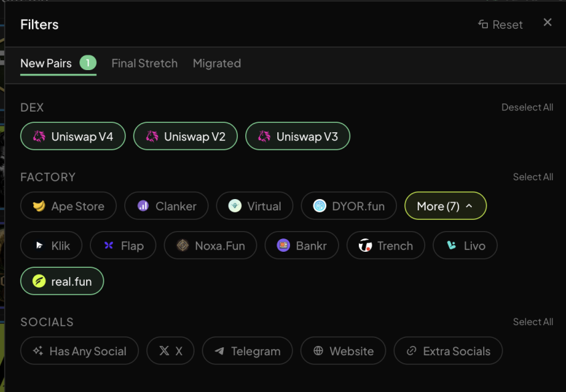Image resolution: width=566 pixels, height=392 pixels.
Task: Click the Flap butterfly icon
Action: pyautogui.click(x=109, y=246)
